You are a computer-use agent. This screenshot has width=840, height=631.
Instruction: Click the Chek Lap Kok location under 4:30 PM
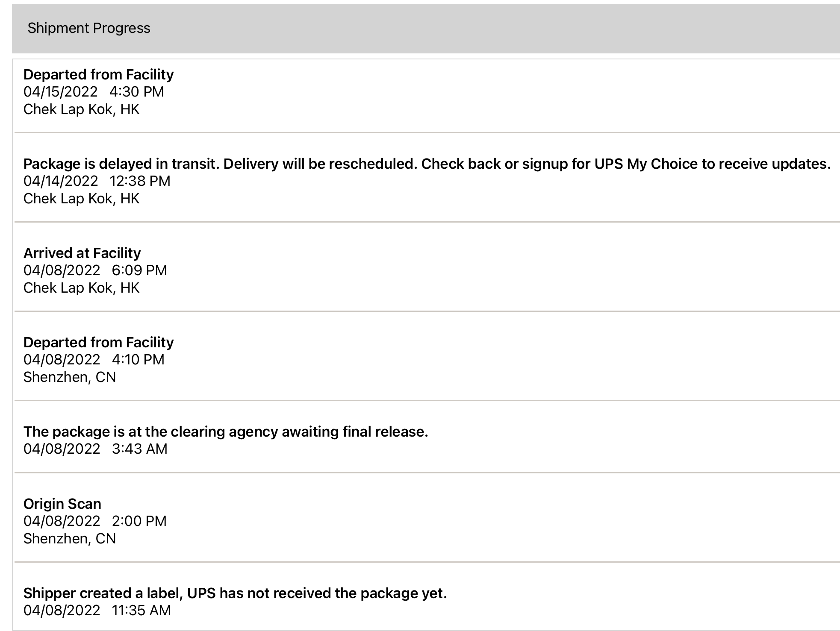point(81,109)
